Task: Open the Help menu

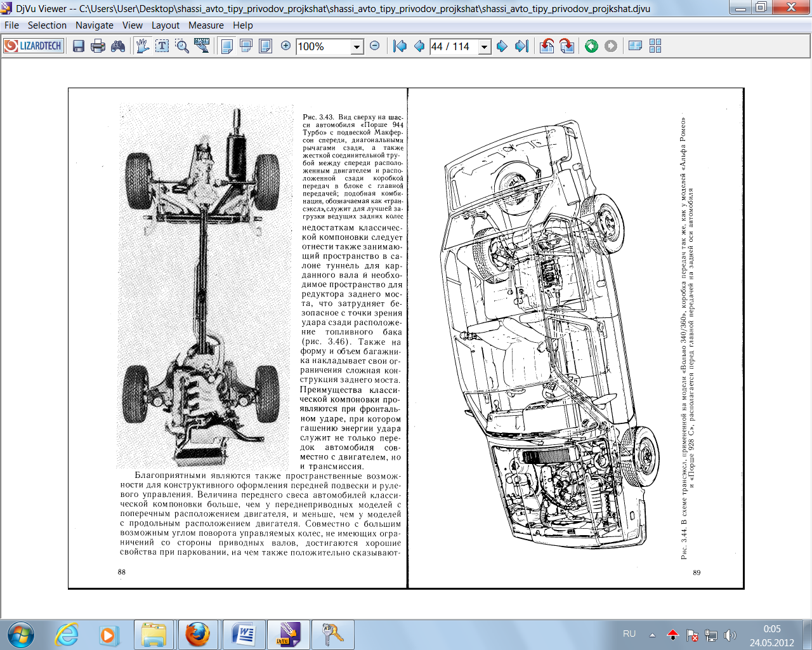Action: (x=243, y=25)
